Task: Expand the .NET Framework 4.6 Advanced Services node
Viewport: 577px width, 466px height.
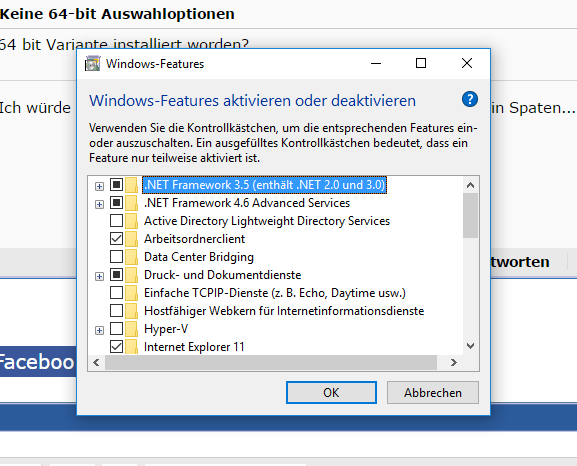Action: point(99,204)
